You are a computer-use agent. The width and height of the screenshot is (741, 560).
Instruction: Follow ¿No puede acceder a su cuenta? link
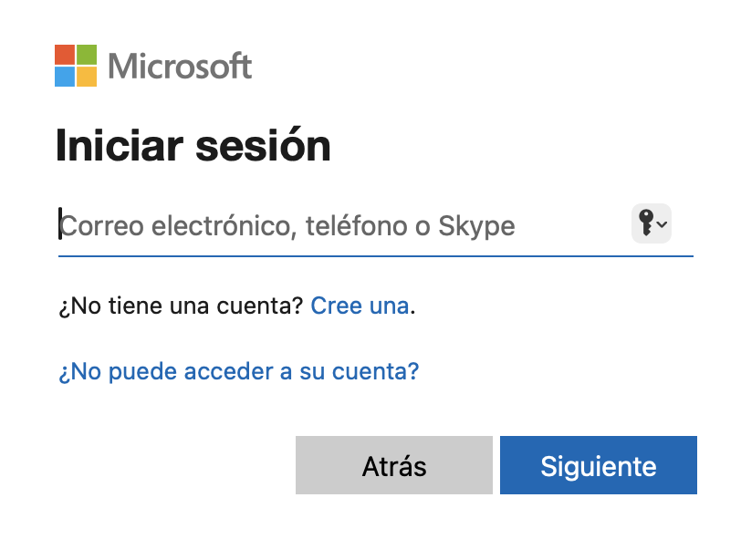pyautogui.click(x=239, y=371)
